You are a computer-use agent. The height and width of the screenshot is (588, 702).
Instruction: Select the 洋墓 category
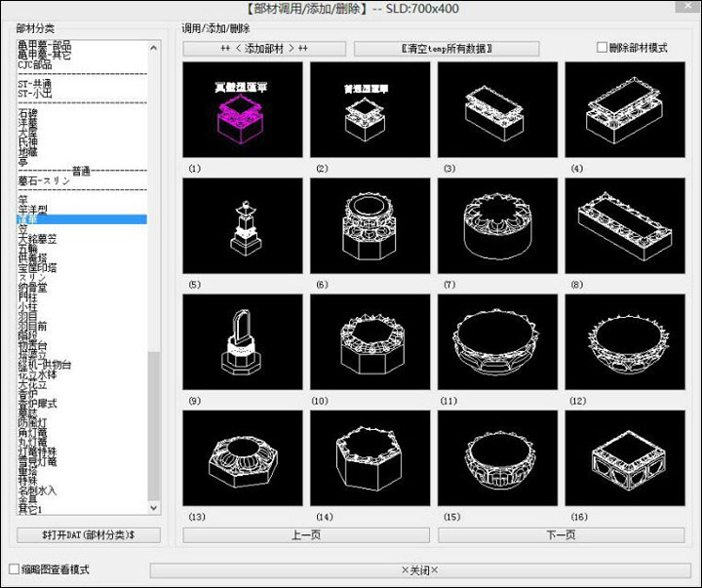tap(27, 123)
